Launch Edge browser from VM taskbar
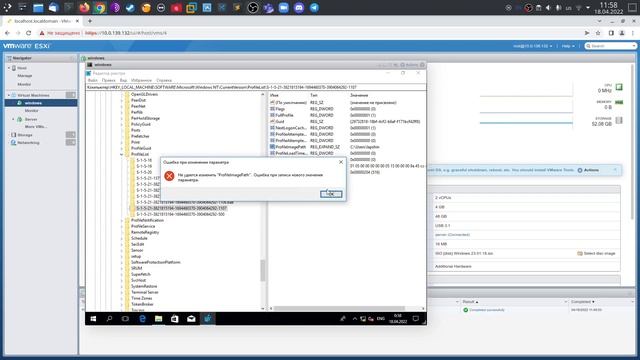 pos(142,319)
